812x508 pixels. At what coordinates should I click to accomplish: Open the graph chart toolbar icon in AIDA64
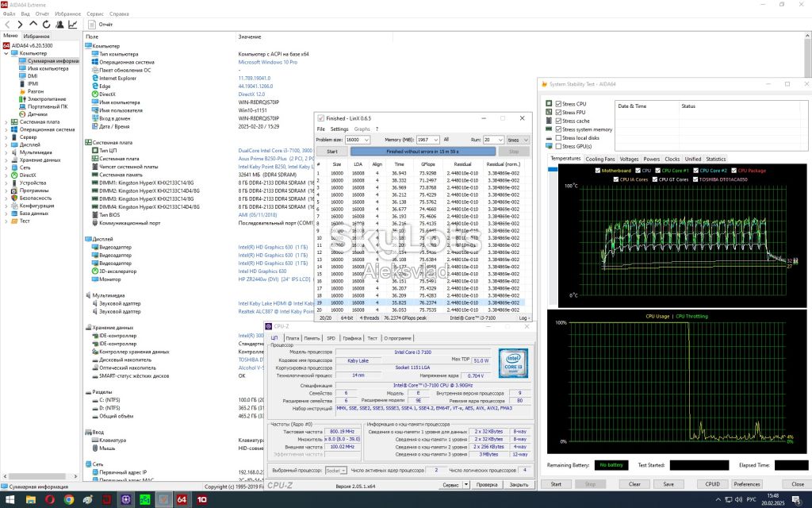click(72, 25)
